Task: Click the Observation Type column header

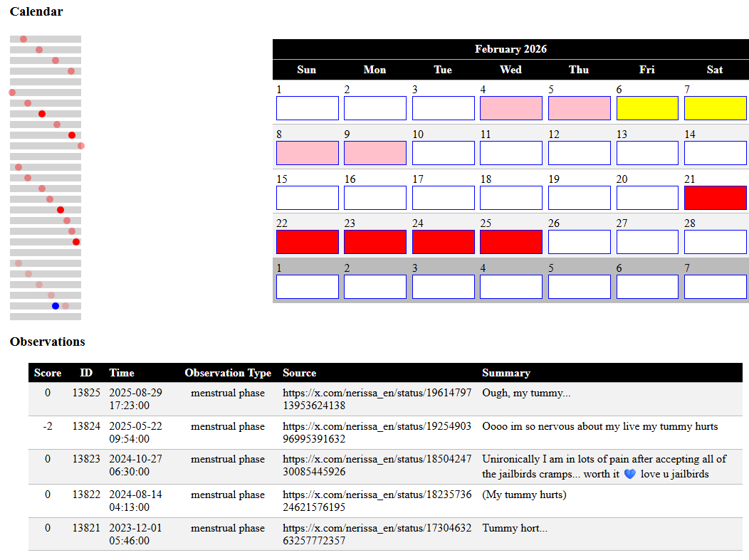Action: click(228, 373)
